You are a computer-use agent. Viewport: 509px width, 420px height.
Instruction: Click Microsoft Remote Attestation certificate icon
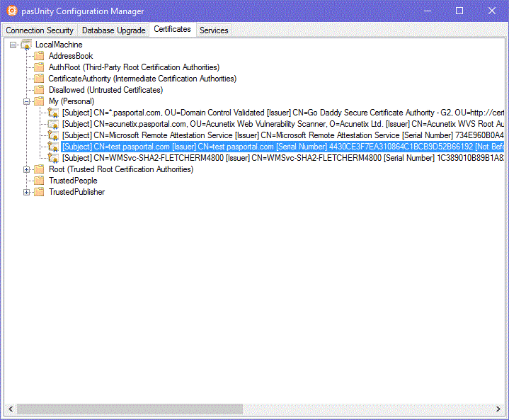(x=53, y=135)
